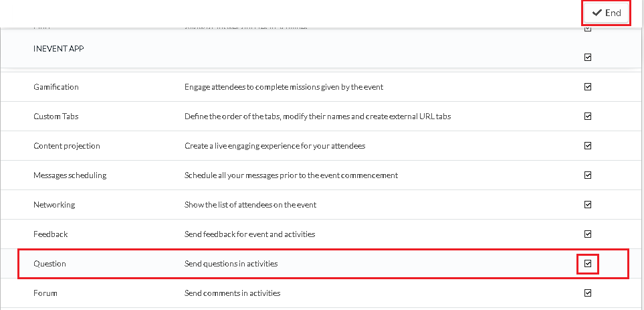Uncheck the Question checkbox
The height and width of the screenshot is (310, 644).
(x=588, y=264)
